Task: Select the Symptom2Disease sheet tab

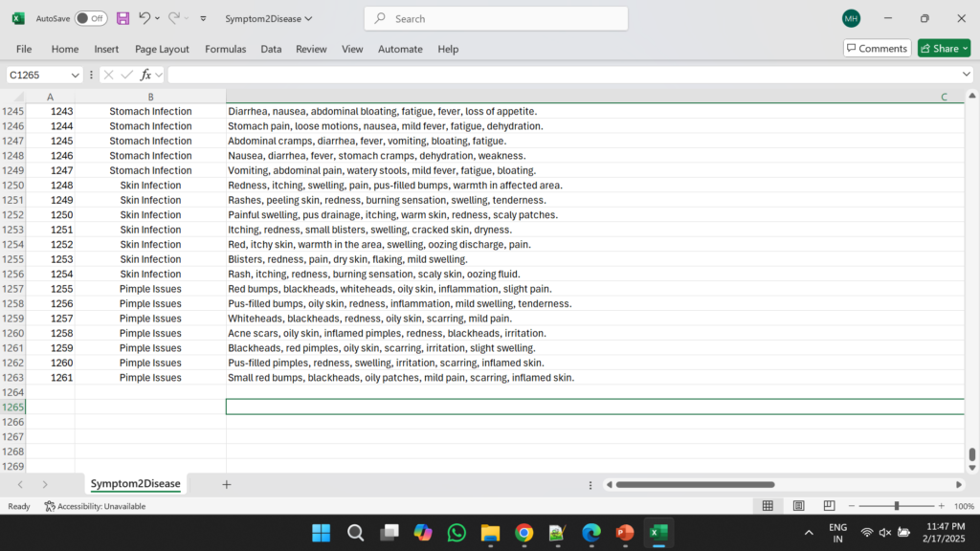Action: tap(134, 484)
